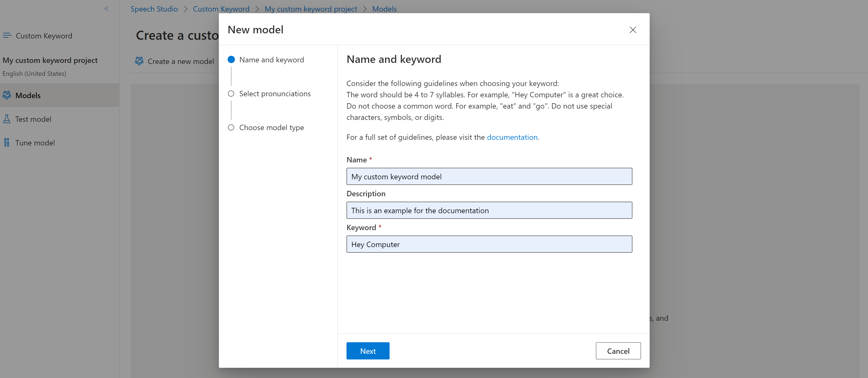Click the Name input field
Viewport: 868px width, 378px height.
point(489,176)
